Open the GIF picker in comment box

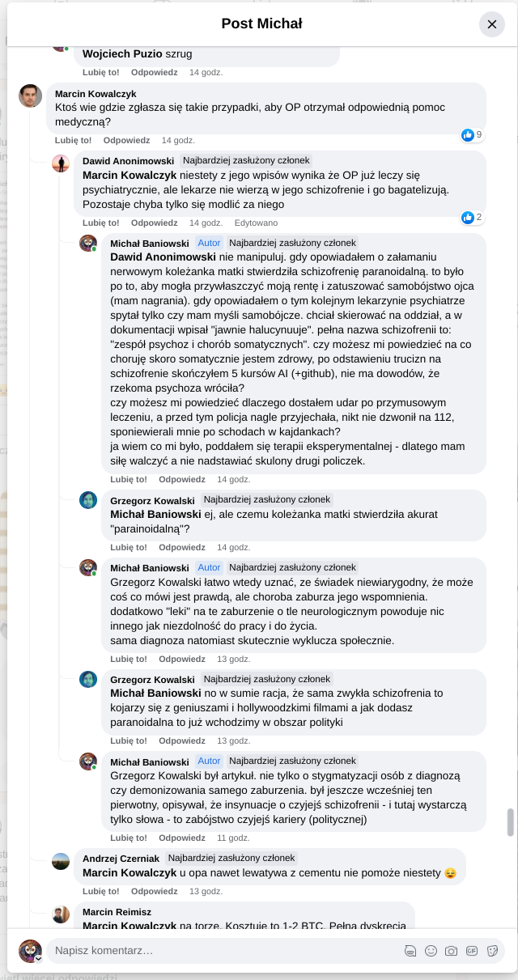point(472,951)
